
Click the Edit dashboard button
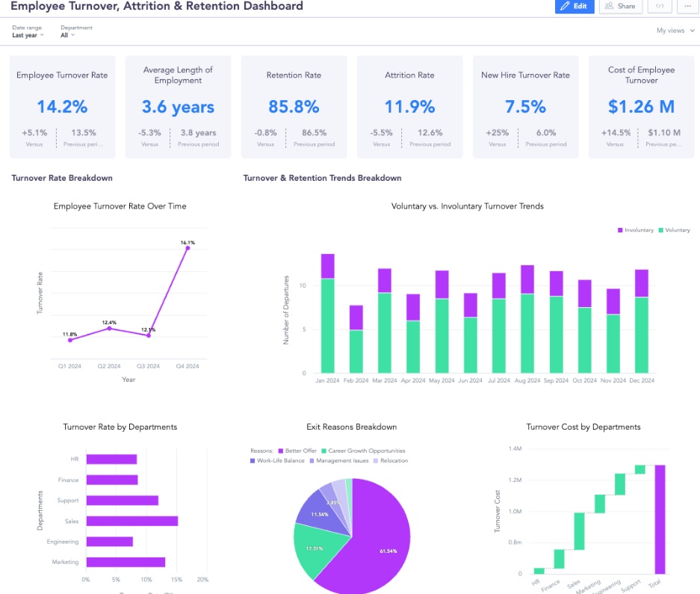574,6
